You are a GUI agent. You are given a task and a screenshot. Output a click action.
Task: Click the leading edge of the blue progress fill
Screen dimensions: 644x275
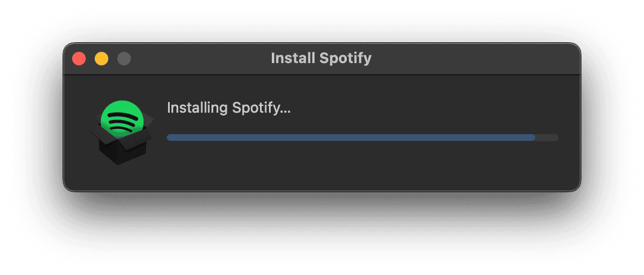tap(533, 137)
